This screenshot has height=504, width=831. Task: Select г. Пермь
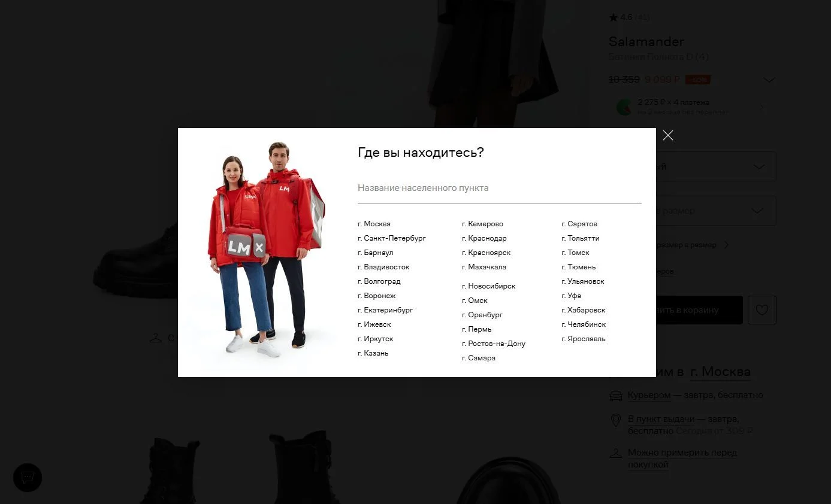[477, 329]
